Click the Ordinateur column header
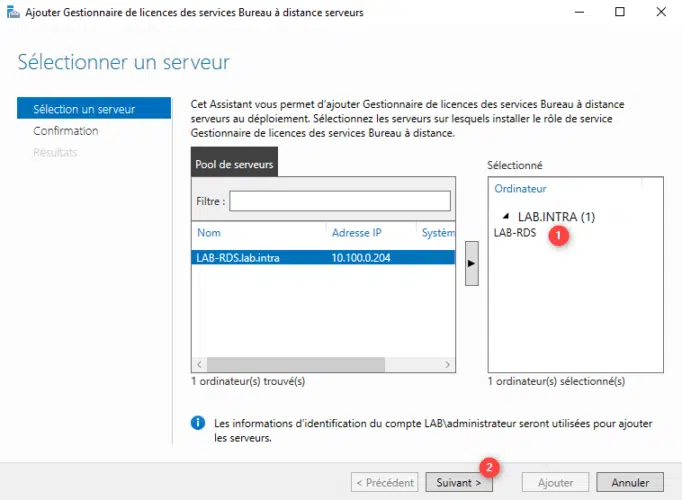Screen dimensions: 682x500 (x=520, y=189)
